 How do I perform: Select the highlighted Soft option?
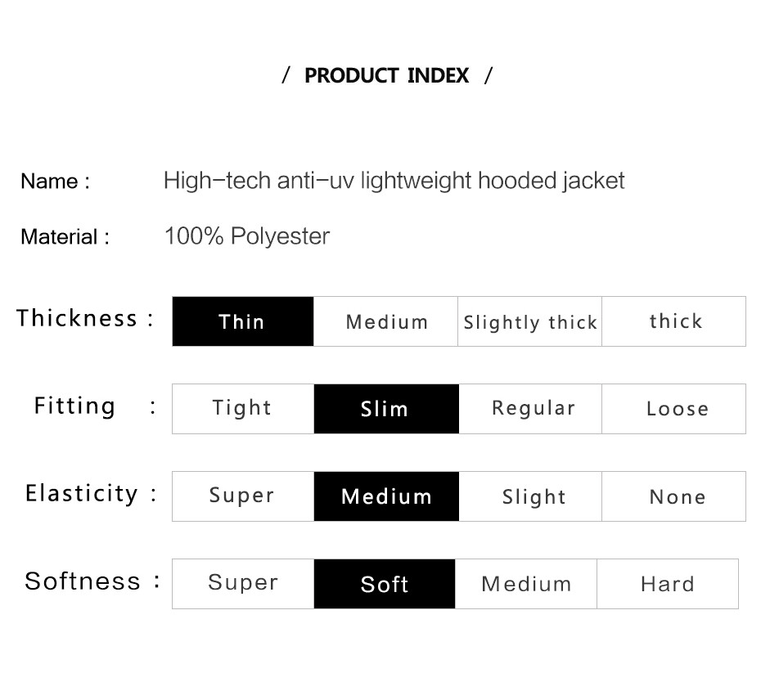click(385, 584)
